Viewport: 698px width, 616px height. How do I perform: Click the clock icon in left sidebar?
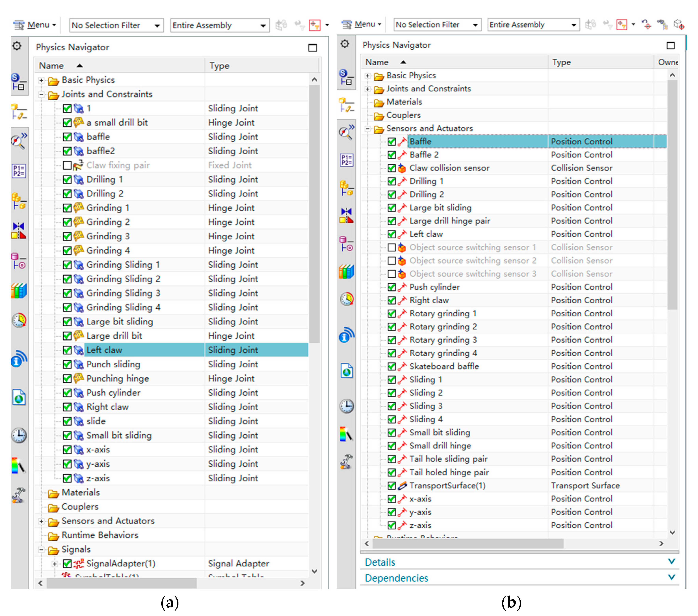click(19, 435)
